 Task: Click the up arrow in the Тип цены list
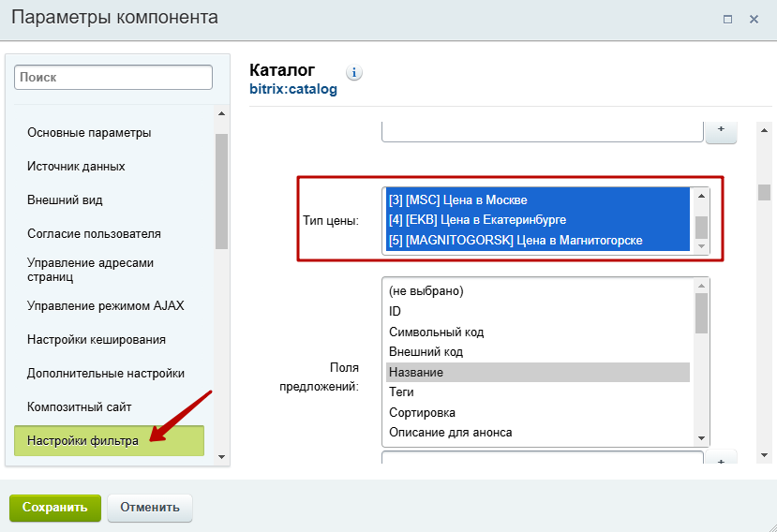click(701, 196)
